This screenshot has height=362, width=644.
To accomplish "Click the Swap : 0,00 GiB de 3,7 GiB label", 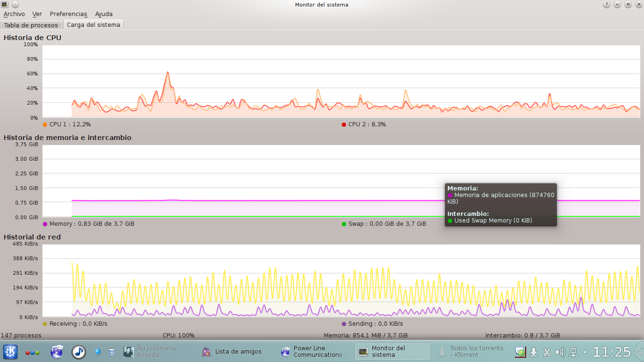I will tap(387, 224).
